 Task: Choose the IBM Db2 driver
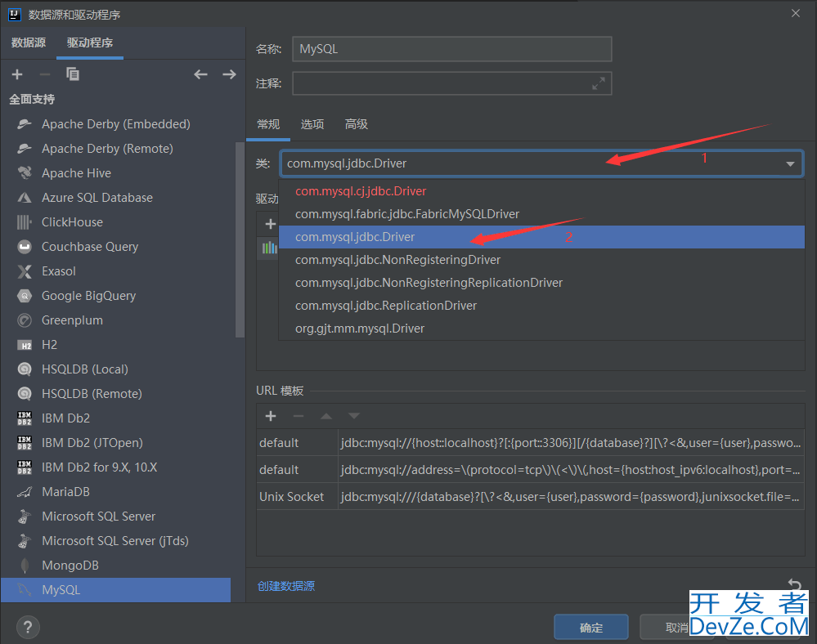coord(115,418)
